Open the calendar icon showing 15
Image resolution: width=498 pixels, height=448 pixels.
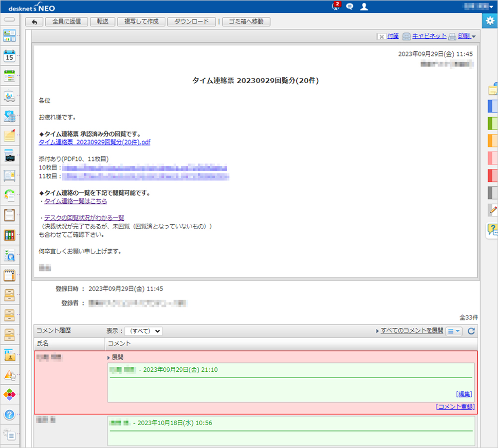9,56
